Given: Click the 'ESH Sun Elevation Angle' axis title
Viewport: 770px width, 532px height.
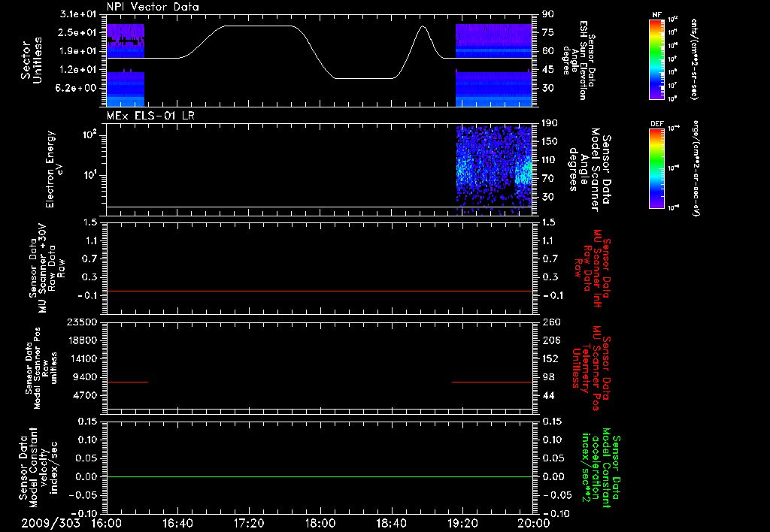Looking at the screenshot, I should [580, 60].
